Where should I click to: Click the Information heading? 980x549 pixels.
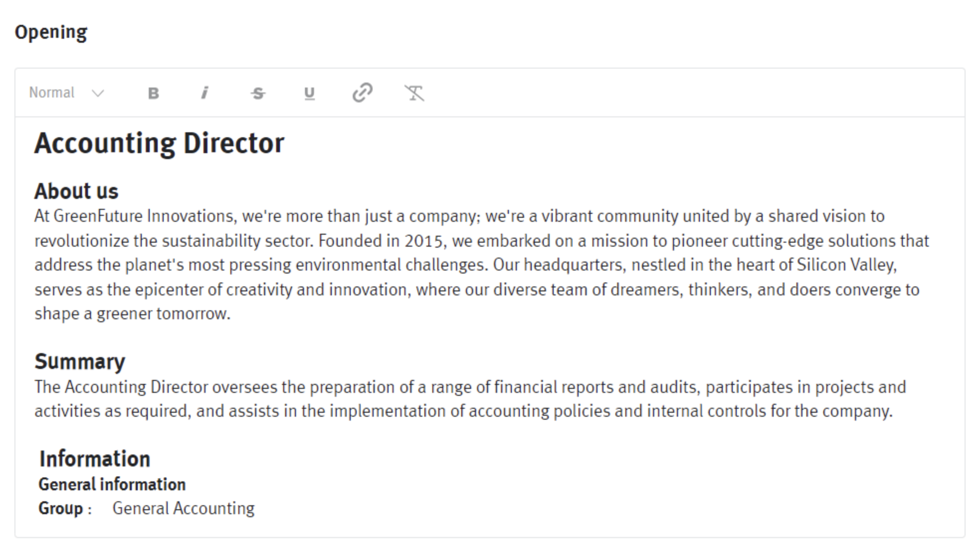coord(95,459)
